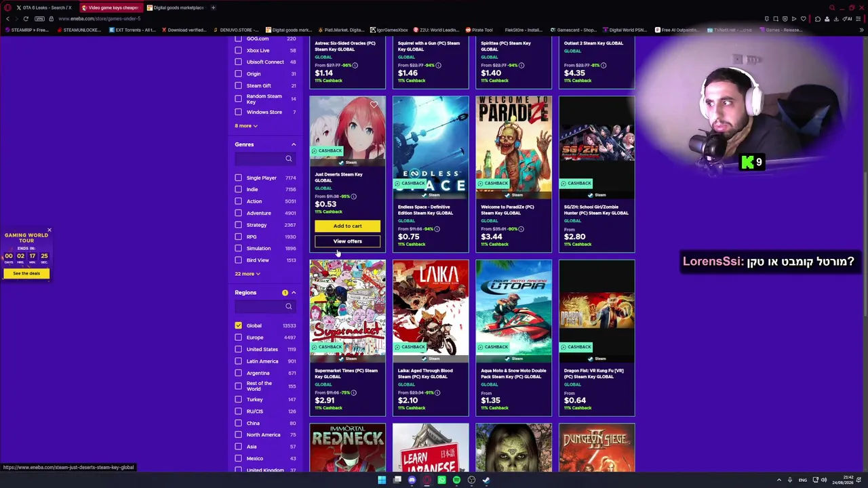868x488 pixels.
Task: Open taskbar volume control icon
Action: pyautogui.click(x=824, y=480)
